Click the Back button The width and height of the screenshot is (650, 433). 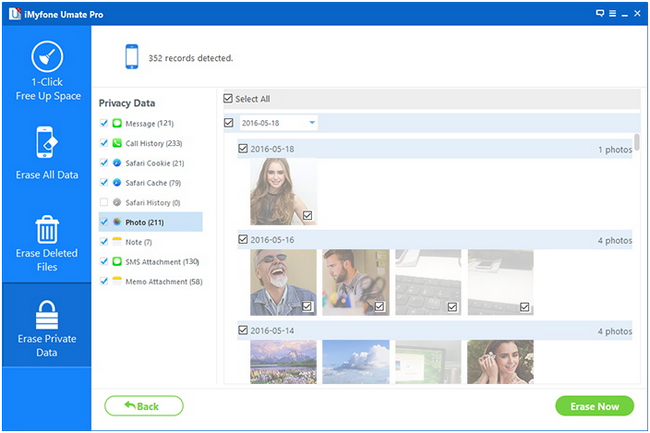pyautogui.click(x=144, y=406)
